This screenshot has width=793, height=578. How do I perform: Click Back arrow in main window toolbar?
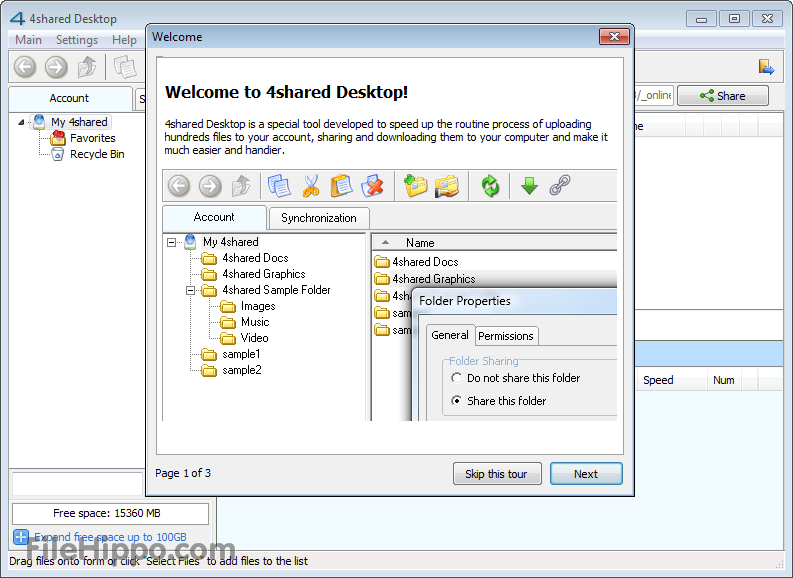pyautogui.click(x=25, y=66)
